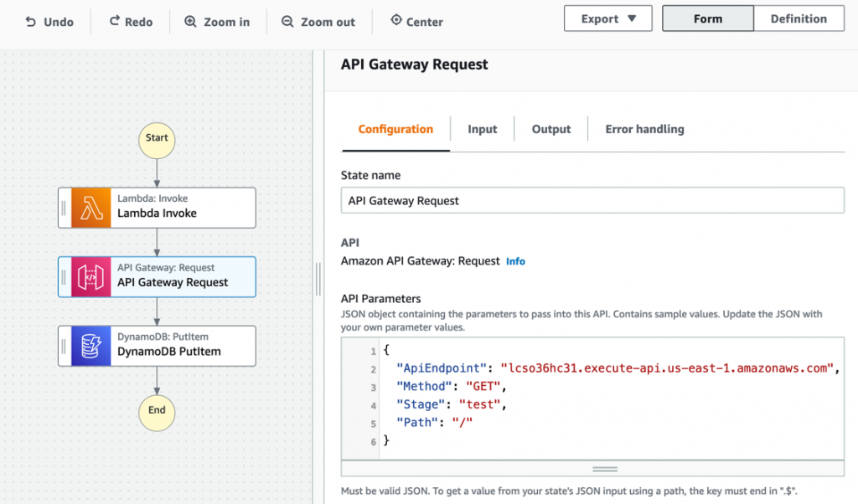
Task: Click the Redo icon
Action: coord(114,22)
